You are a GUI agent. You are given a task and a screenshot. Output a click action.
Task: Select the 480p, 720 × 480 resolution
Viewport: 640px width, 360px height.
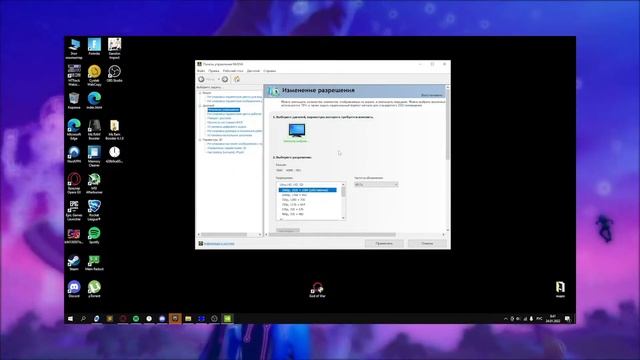(x=293, y=214)
